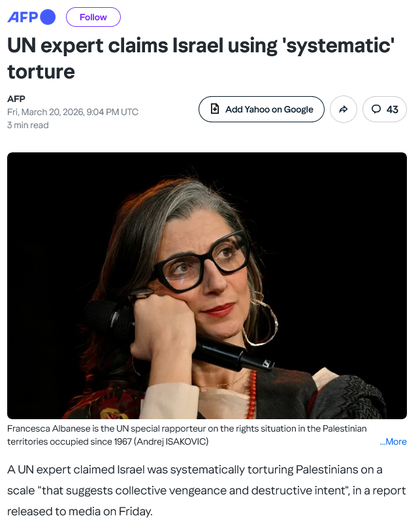The image size is (420, 531).
Task: Click the Andrej ISAKOVIC photo credit
Action: click(172, 441)
